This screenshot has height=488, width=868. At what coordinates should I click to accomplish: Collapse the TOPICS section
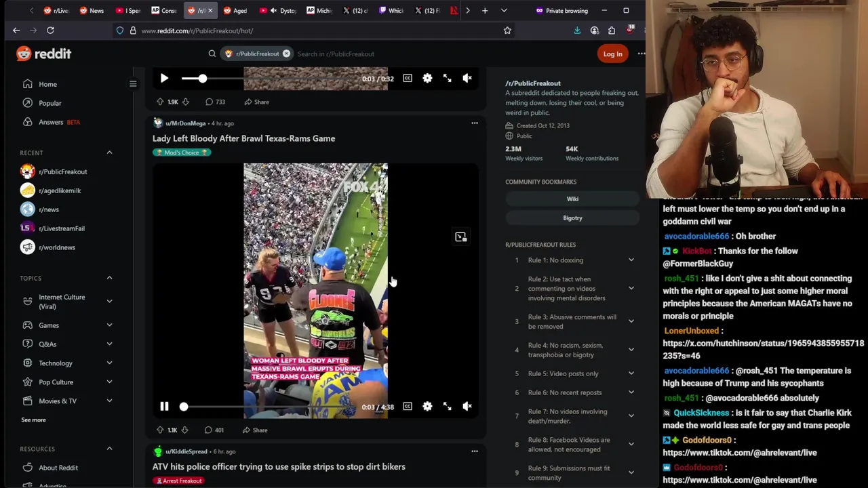(x=109, y=278)
